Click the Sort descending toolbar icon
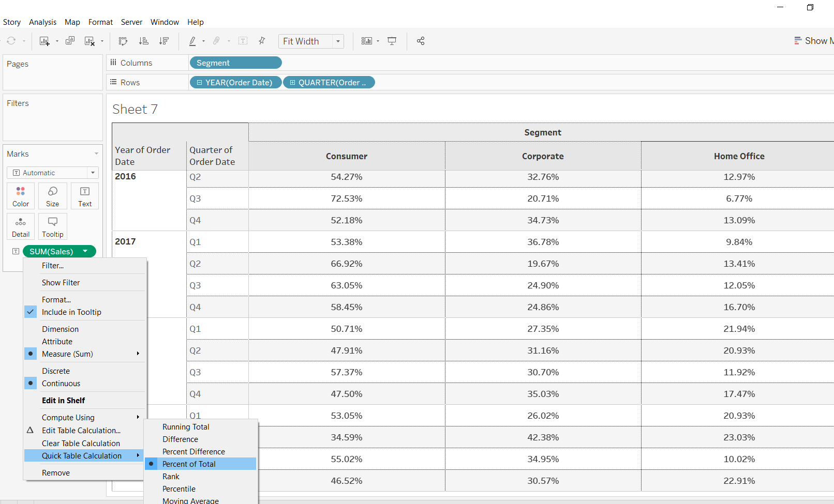 (x=163, y=41)
